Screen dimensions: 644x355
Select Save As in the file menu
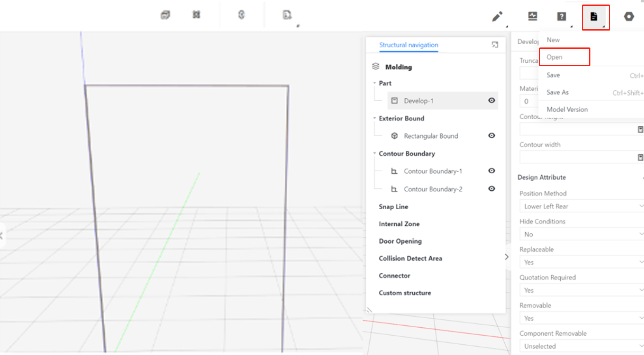click(557, 92)
